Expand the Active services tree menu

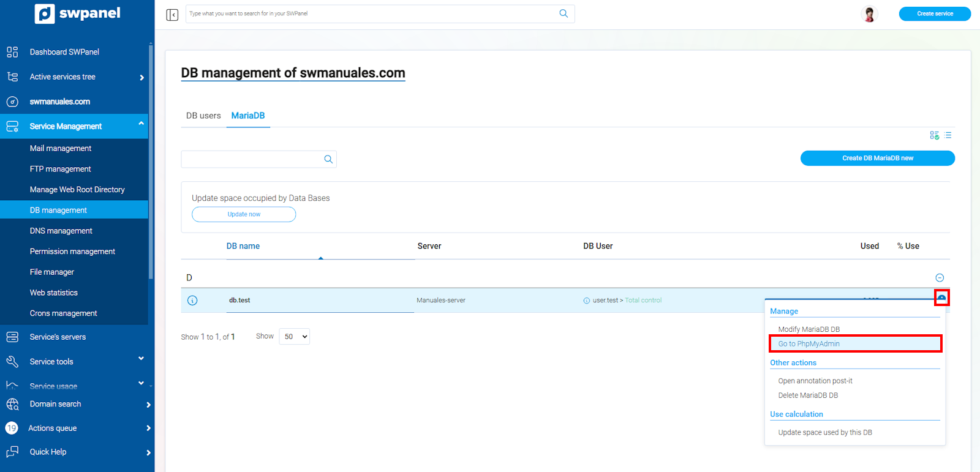(x=141, y=78)
